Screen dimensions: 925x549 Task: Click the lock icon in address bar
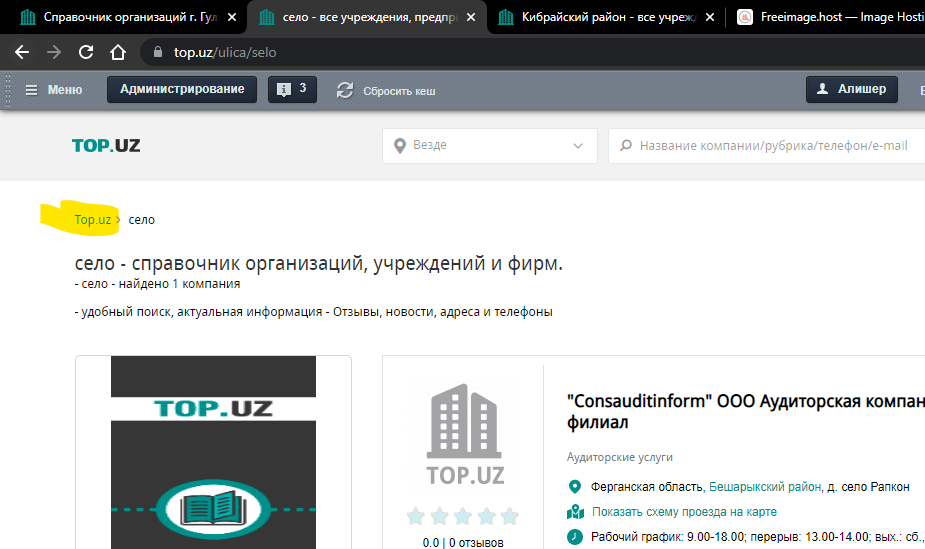coord(158,52)
